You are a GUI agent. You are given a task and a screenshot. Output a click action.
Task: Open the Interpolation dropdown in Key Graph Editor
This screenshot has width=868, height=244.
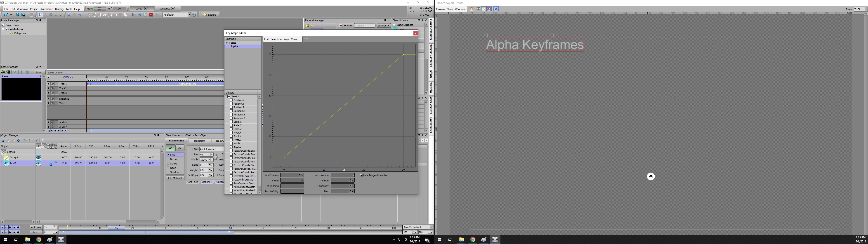pos(353,175)
